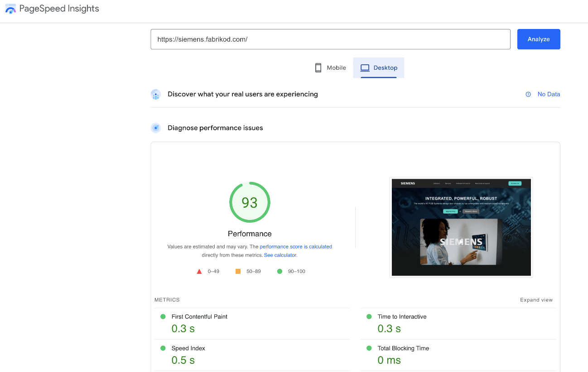Image resolution: width=588 pixels, height=372 pixels.
Task: Click the diagnose performance issues icon
Action: coord(156,128)
